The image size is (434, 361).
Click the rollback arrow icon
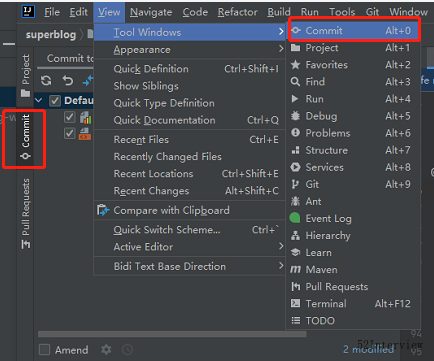[68, 80]
